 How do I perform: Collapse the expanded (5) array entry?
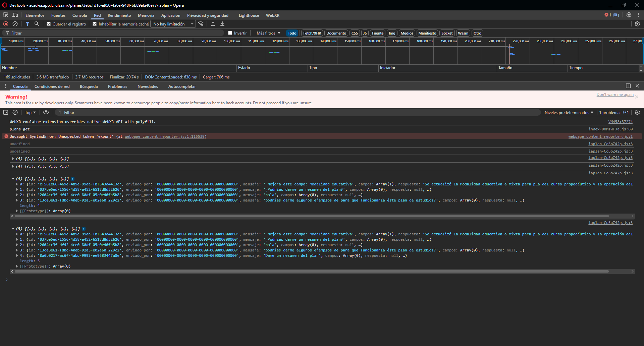tap(13, 229)
